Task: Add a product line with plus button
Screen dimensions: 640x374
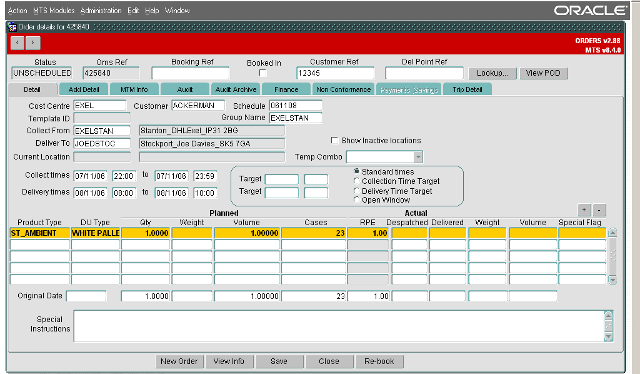Action: coord(584,210)
